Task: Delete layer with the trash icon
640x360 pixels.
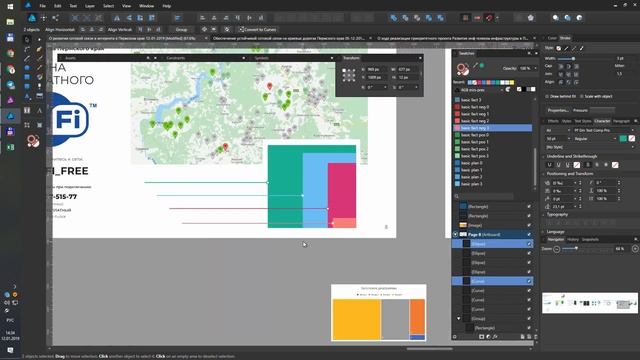Action: (x=536, y=337)
